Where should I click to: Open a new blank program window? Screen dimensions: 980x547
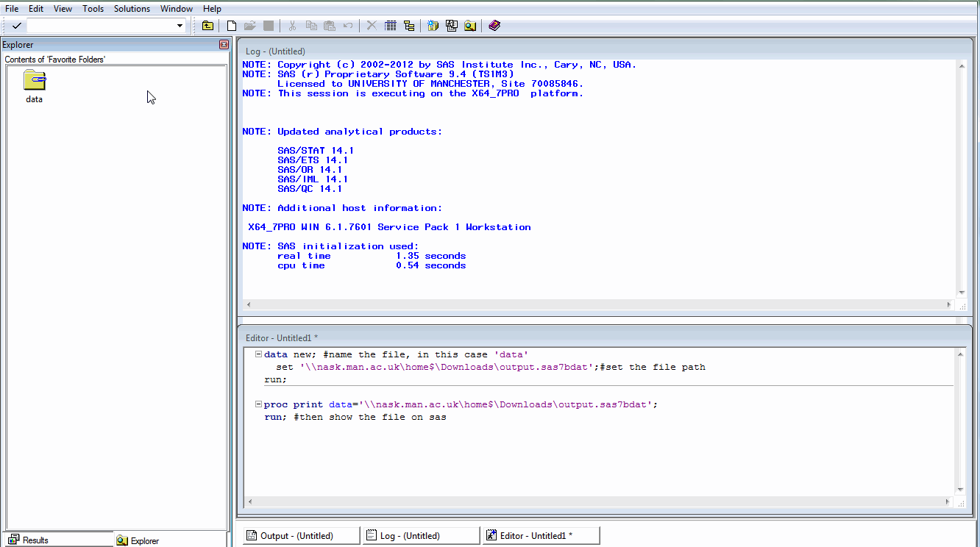coord(231,25)
